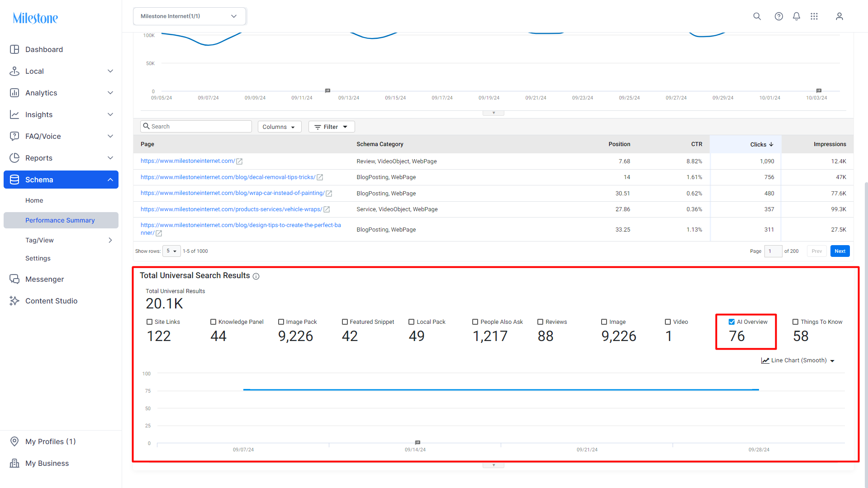Click the My Profiles location icon
868x488 pixels.
pos(14,441)
